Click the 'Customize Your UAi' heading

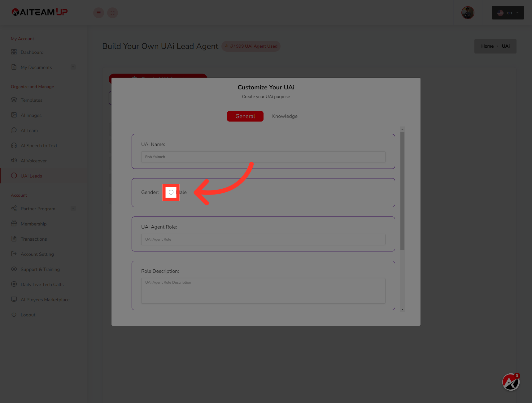pos(266,87)
